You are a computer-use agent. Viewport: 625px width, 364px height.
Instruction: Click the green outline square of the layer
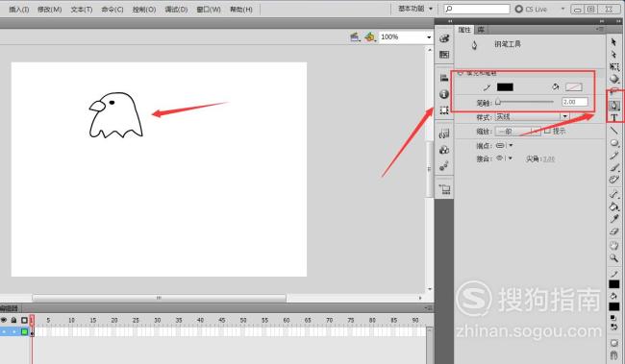pos(24,331)
